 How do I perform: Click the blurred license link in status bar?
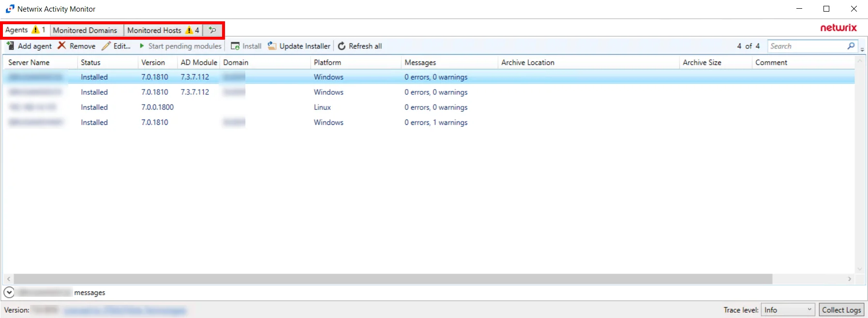tap(125, 310)
